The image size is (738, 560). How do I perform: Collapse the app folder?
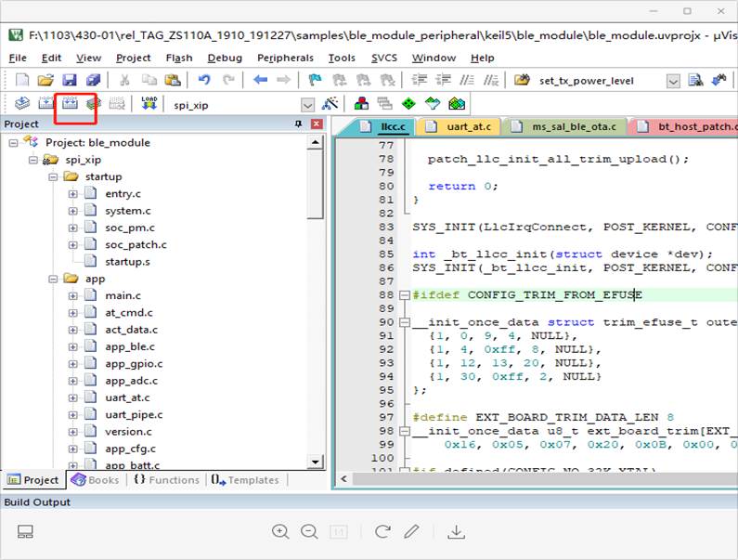tap(53, 279)
